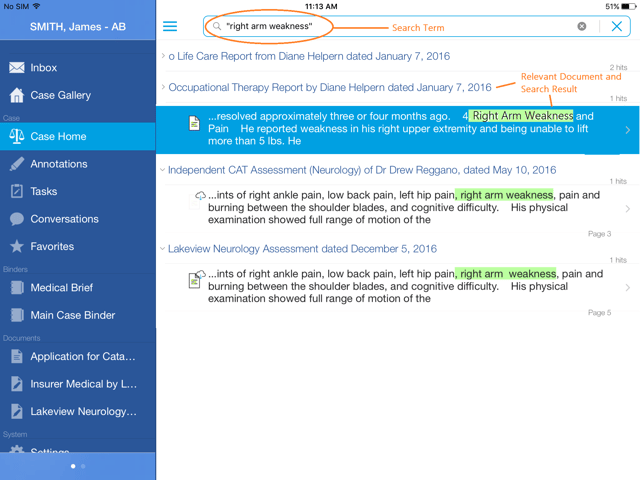640x480 pixels.
Task: Clear the search field text
Action: (582, 27)
